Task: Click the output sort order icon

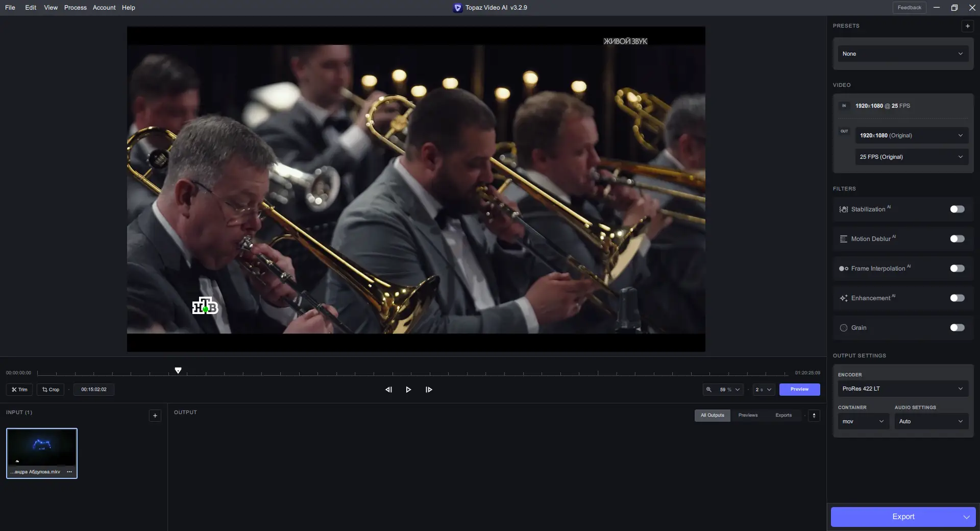Action: pyautogui.click(x=814, y=416)
